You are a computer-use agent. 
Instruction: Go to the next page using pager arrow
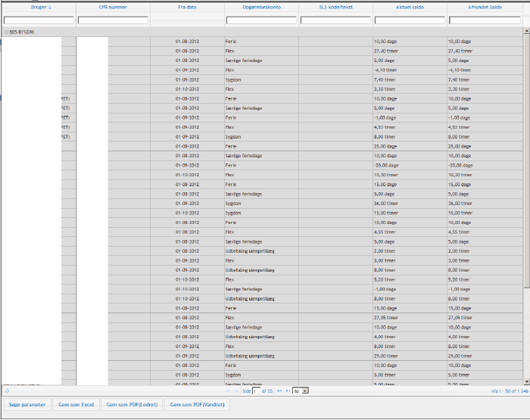[x=279, y=390]
